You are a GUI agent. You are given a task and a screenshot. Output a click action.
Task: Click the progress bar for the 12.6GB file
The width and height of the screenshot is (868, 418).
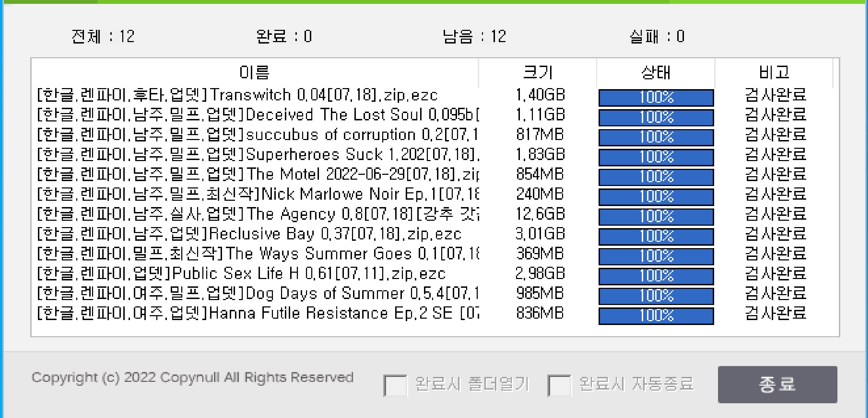tap(656, 216)
